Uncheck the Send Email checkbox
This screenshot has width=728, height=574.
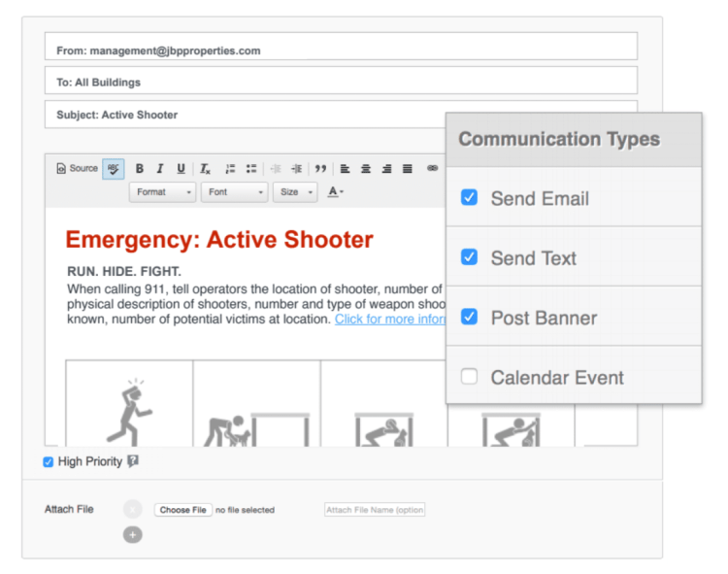click(x=469, y=198)
